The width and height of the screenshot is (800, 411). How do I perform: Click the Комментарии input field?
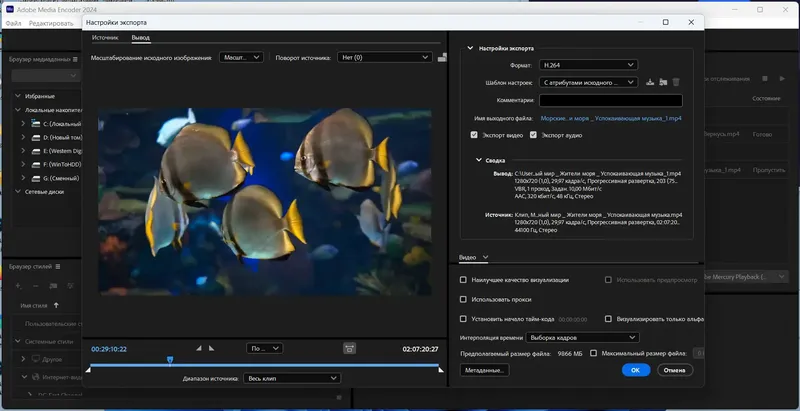tap(610, 100)
